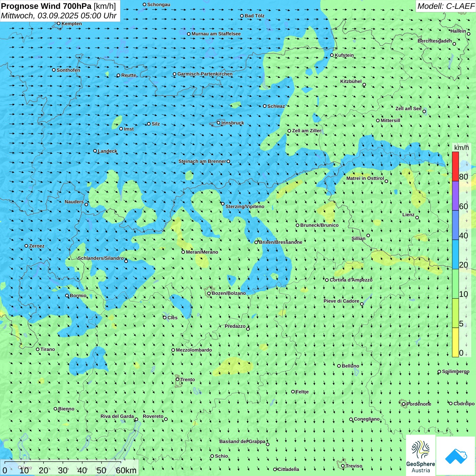Screen dimensions: 476x476
Task: Click the Murnau am Staffelsee label
Action: click(x=216, y=34)
